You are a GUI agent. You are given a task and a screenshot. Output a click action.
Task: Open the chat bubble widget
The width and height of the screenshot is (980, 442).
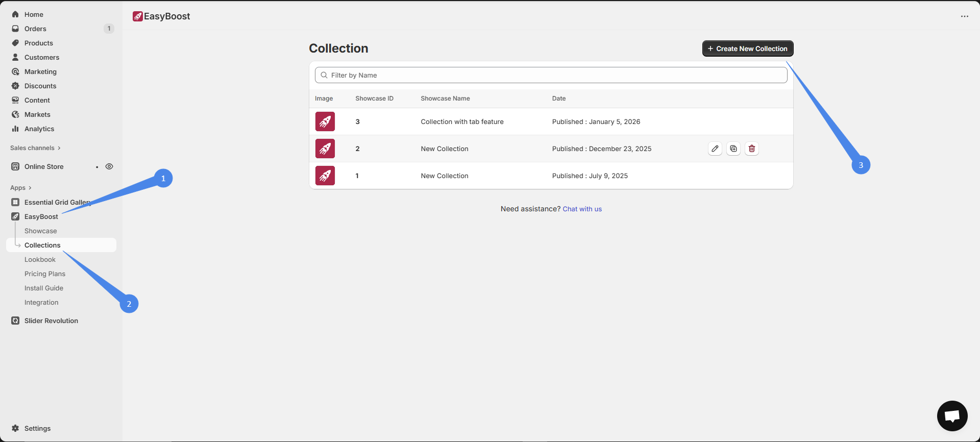(952, 416)
